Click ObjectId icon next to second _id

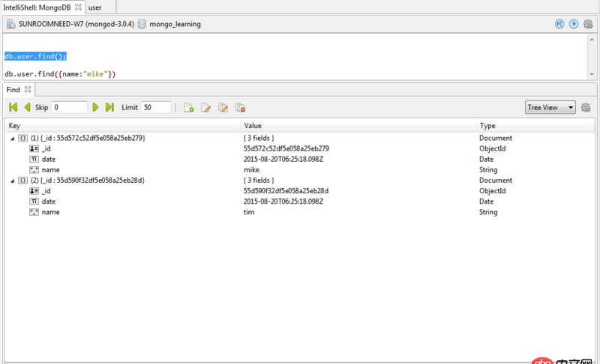pyautogui.click(x=34, y=191)
